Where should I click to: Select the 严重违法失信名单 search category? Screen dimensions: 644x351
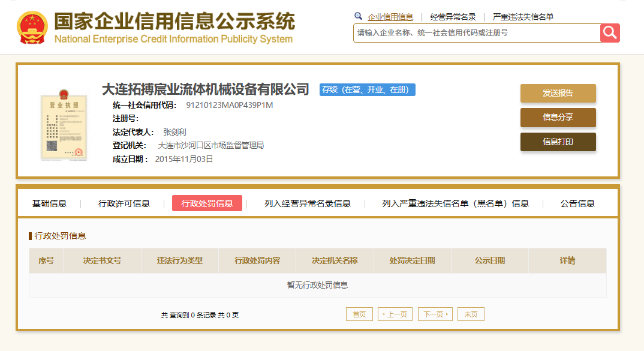coord(523,17)
